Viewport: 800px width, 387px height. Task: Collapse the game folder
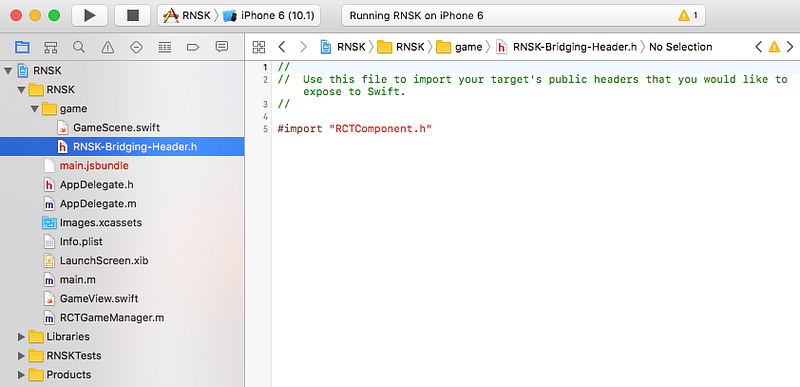click(35, 109)
